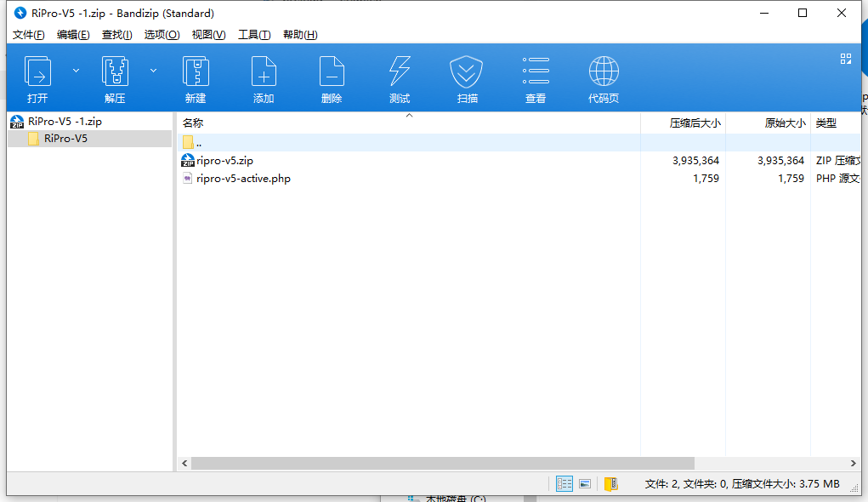Click the 查看 (View) list icon
Screen dimensions: 868x502
536,71
